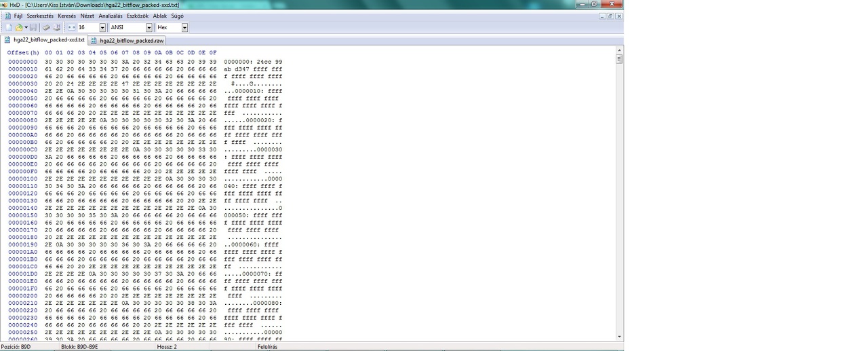
Task: Open the Eszközök menu
Action: pyautogui.click(x=138, y=16)
